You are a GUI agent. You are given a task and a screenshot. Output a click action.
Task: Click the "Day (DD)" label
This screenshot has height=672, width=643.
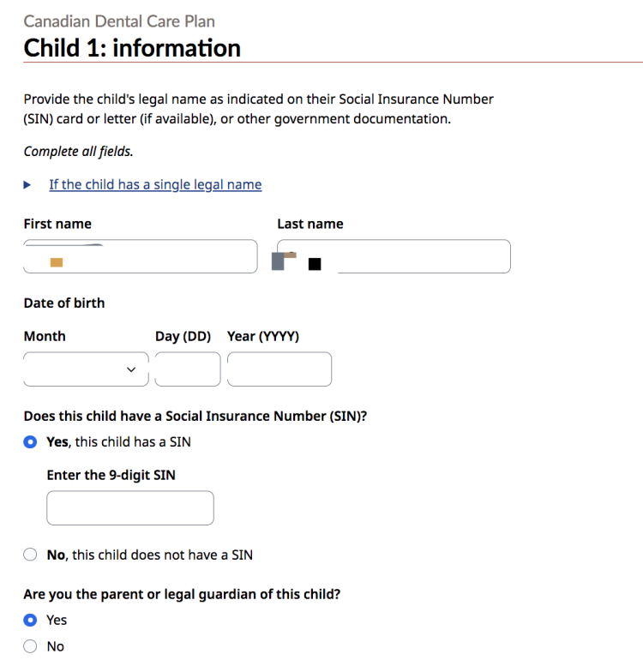click(183, 336)
